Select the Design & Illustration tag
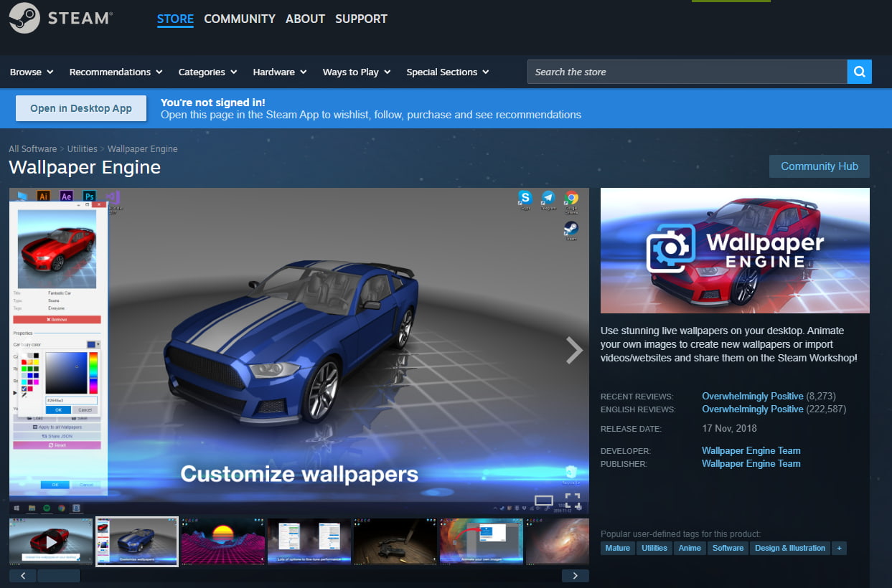The image size is (892, 588). [790, 548]
